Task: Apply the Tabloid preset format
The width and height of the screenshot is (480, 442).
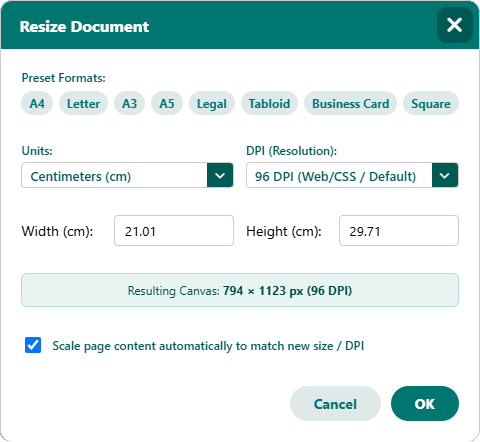Action: 269,103
